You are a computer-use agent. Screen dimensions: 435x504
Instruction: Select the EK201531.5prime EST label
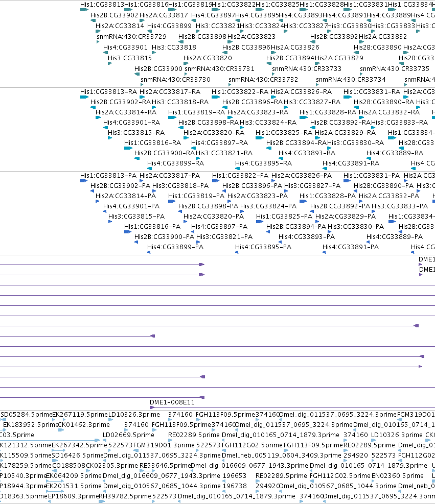point(74,486)
